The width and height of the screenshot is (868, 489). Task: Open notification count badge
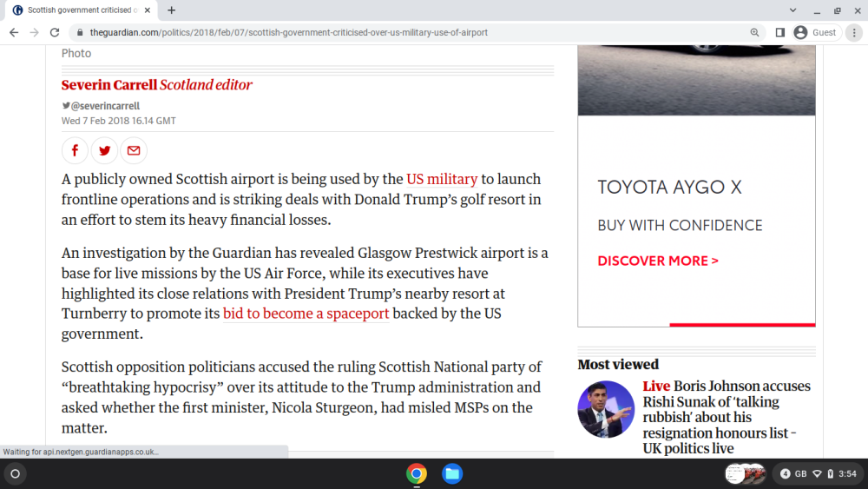coord(785,473)
